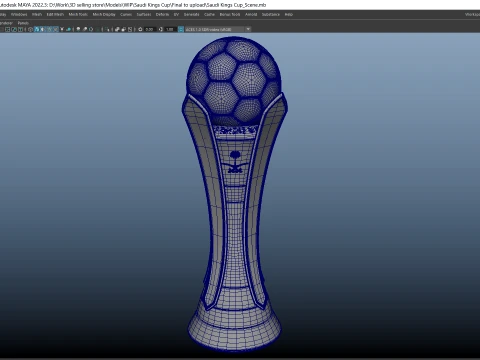Switch viewport to wireframe display

30,29
